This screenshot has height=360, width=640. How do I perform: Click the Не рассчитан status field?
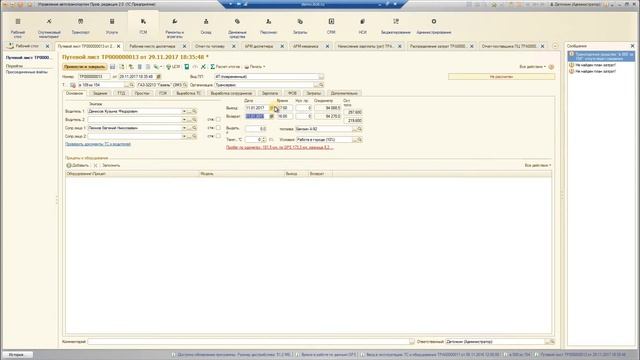pyautogui.click(x=501, y=77)
